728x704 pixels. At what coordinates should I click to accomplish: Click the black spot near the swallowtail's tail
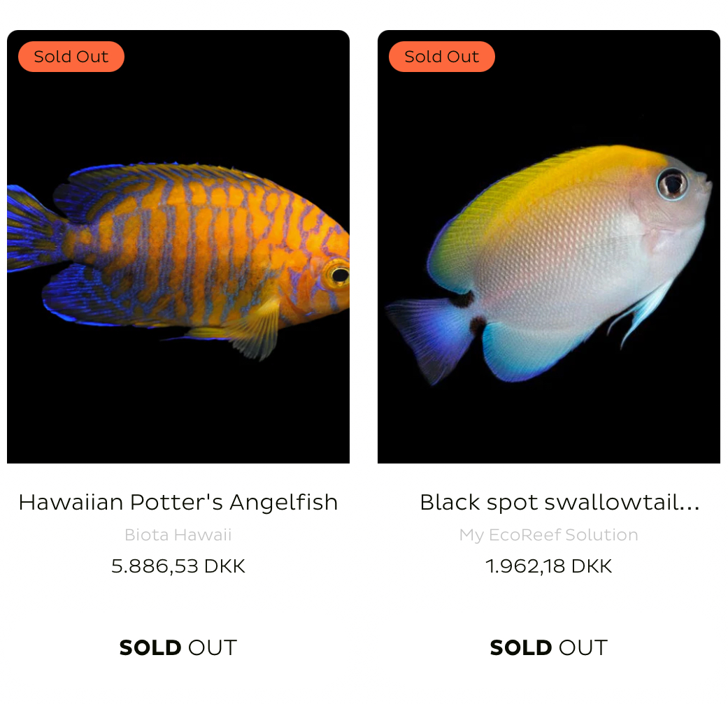click(x=463, y=299)
